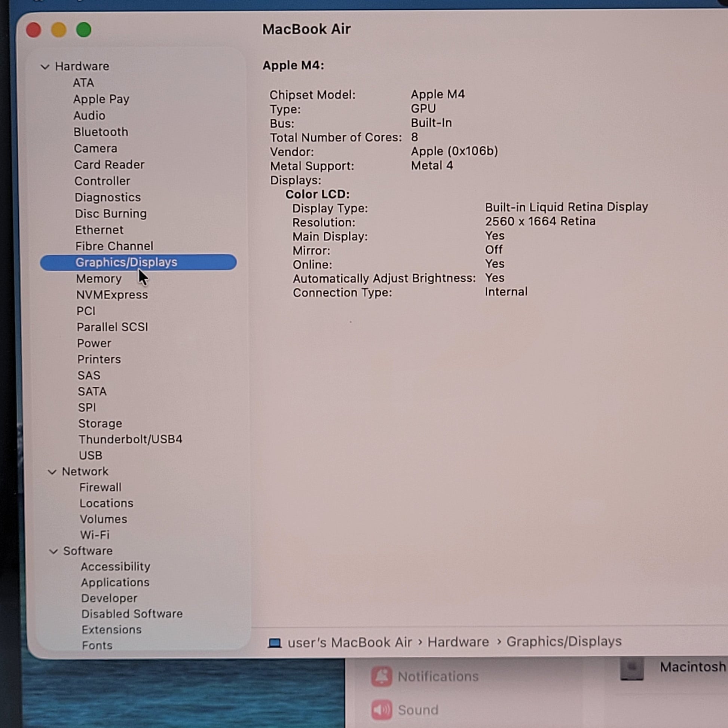The height and width of the screenshot is (728, 728).
Task: Select Memory in the sidebar
Action: (x=99, y=279)
